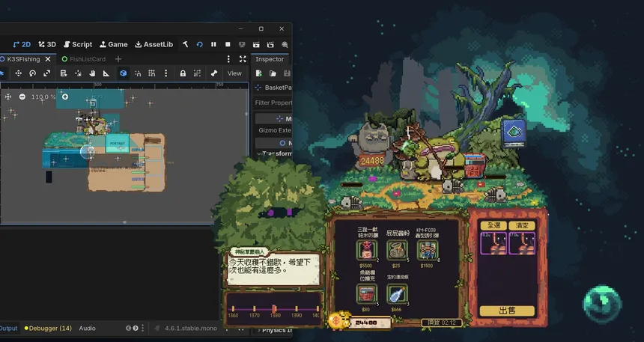Create a new resource in Inspector
Image resolution: width=644 pixels, height=342 pixels.
click(x=259, y=73)
